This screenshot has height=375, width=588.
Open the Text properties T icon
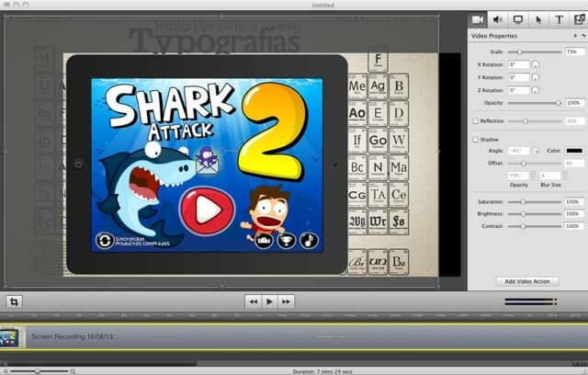[559, 18]
